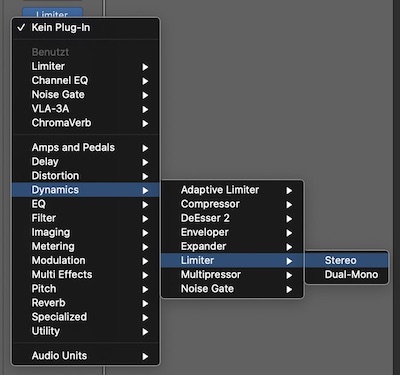This screenshot has width=400, height=375.
Task: Select the highlighted Dynamics category
Action: coord(86,190)
